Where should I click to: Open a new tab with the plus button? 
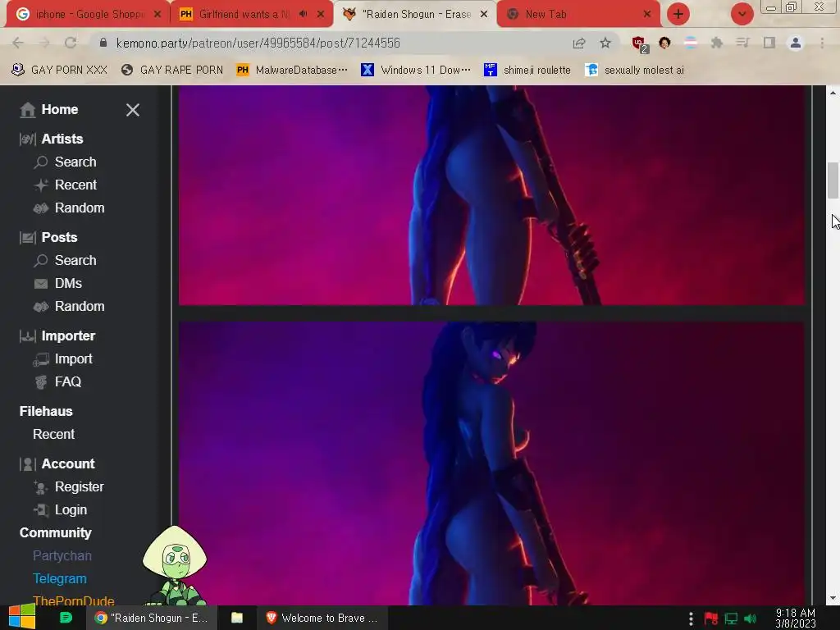point(678,14)
